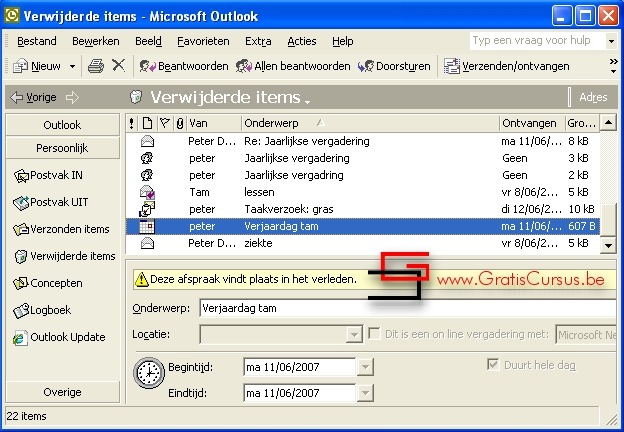
Task: Open Eindtijd date dropdown
Action: pyautogui.click(x=365, y=393)
